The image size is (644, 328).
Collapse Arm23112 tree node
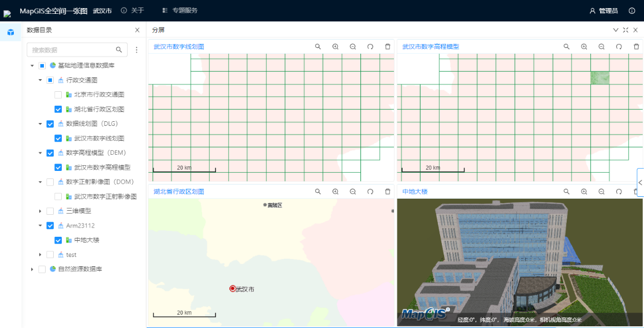40,225
